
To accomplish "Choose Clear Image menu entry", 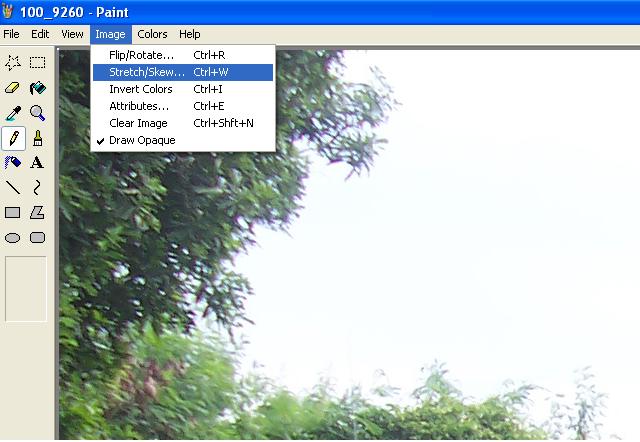I will click(x=183, y=123).
